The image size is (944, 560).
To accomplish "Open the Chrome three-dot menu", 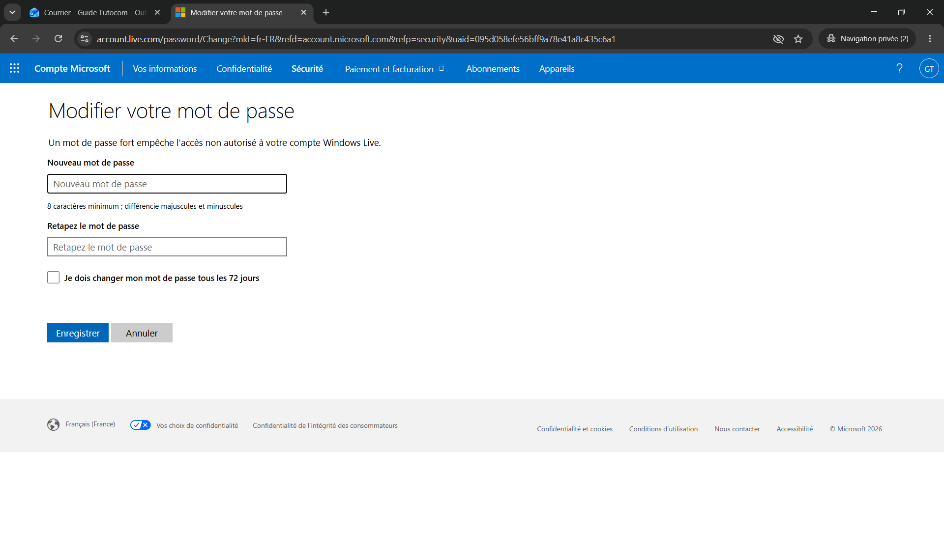I will [930, 39].
